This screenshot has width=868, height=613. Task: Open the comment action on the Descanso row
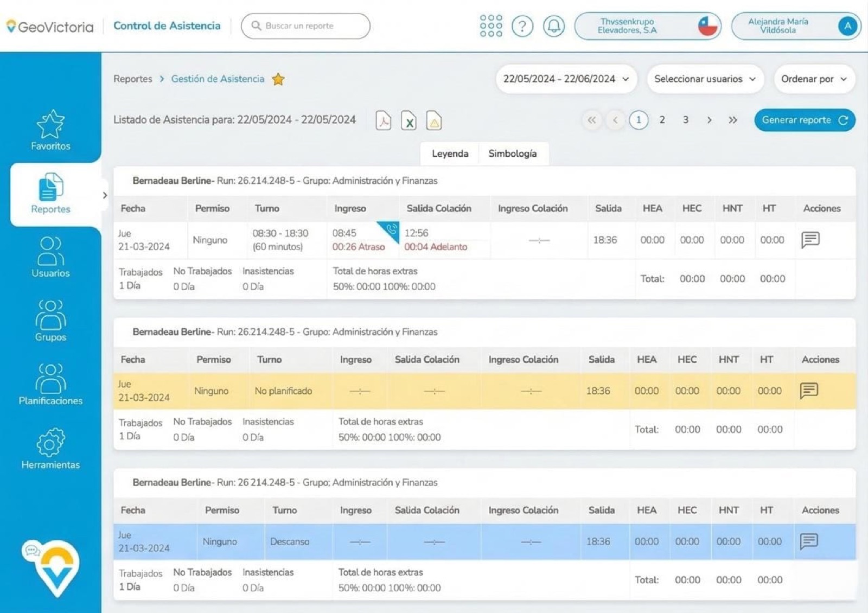809,541
